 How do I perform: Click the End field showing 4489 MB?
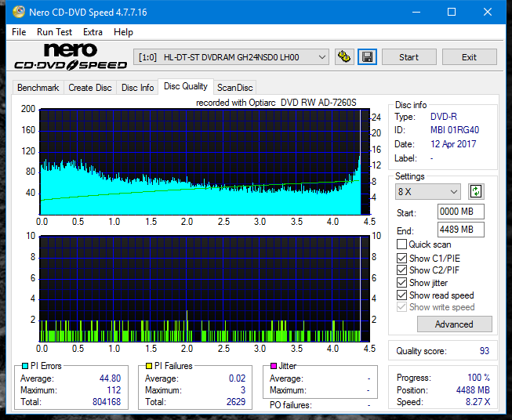click(x=460, y=230)
